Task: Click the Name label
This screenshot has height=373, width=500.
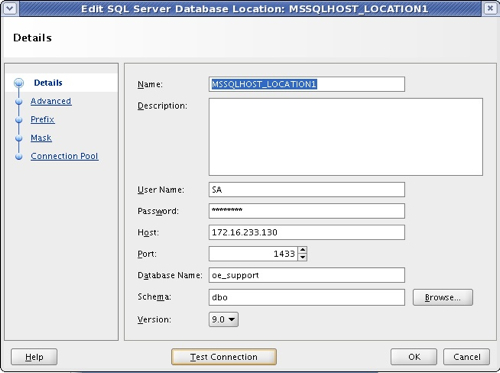Action: (x=150, y=84)
